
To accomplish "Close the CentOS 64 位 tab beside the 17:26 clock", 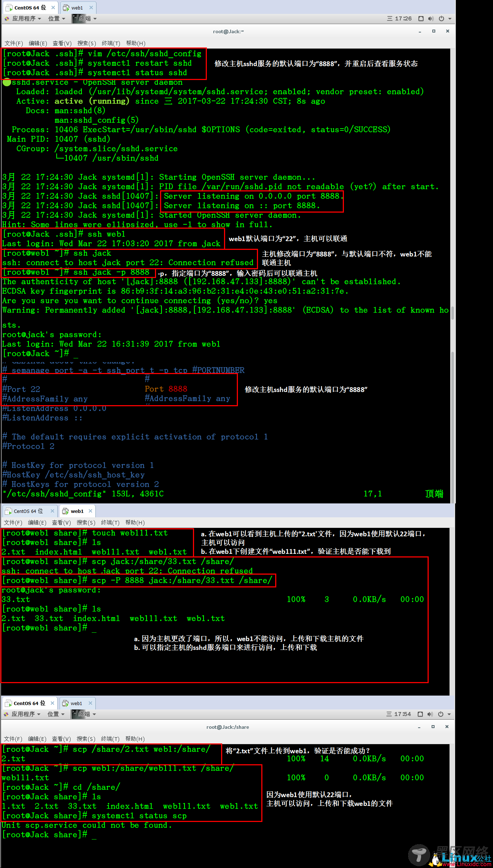I will 53,7.
